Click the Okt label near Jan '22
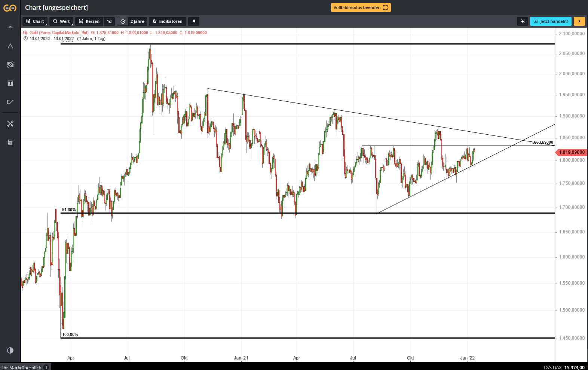The width and height of the screenshot is (588, 370). [410, 358]
